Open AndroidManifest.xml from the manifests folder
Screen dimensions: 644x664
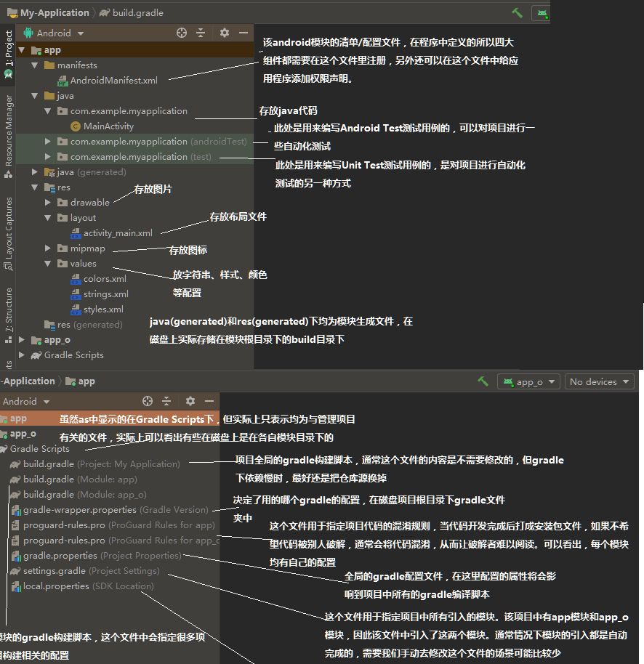[x=111, y=80]
